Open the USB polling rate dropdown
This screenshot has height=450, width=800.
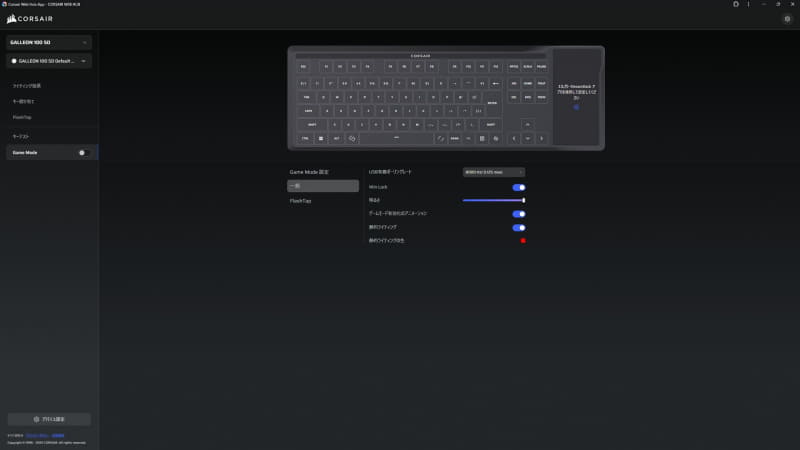pos(493,172)
